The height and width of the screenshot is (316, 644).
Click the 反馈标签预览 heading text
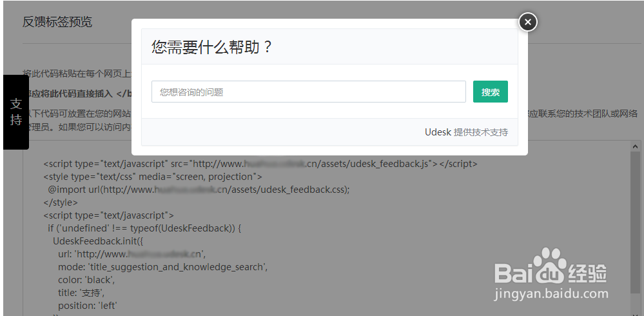click(x=57, y=22)
